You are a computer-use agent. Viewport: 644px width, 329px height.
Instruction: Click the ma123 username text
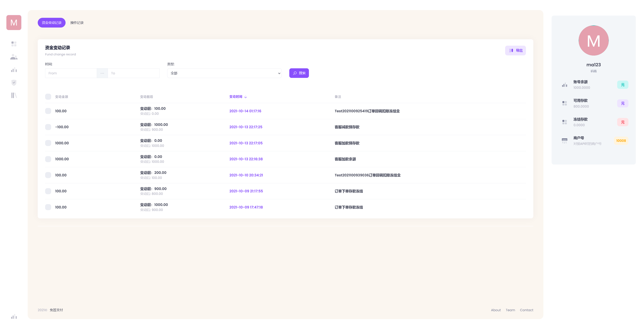pos(594,65)
